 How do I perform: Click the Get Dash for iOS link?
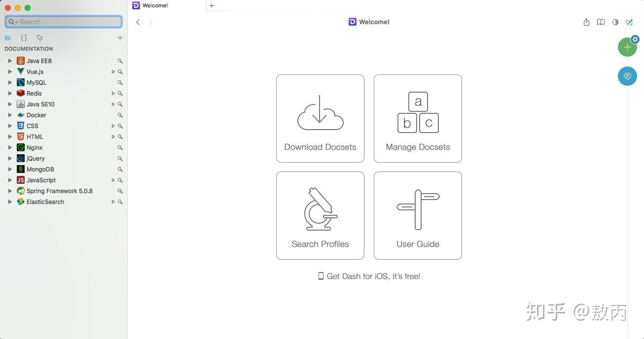click(x=369, y=276)
